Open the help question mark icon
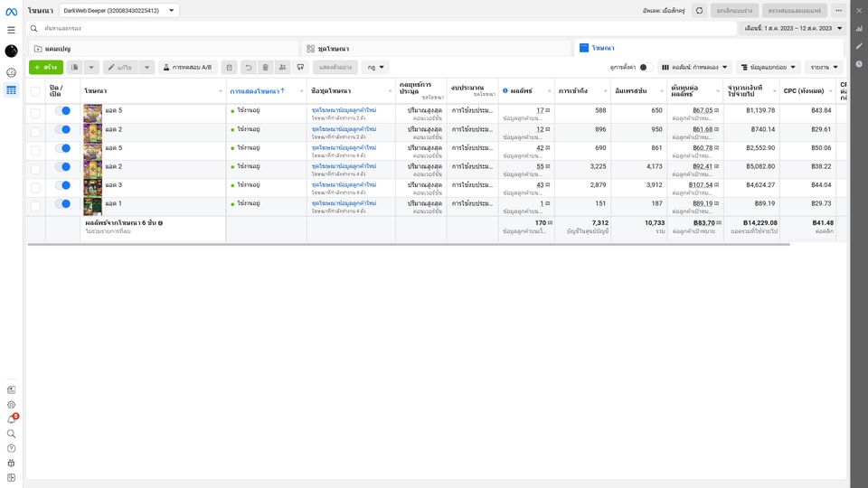 pos(11,448)
